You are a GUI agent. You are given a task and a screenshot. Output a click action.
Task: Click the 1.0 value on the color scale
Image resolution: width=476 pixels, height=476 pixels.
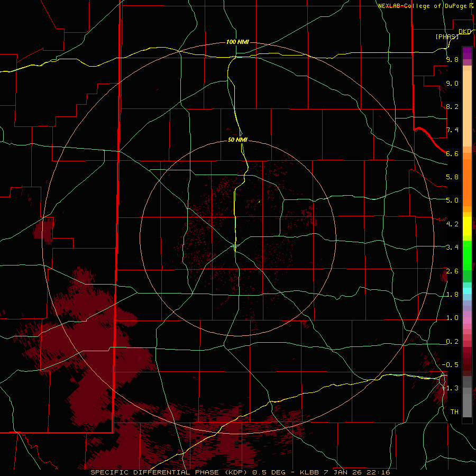pyautogui.click(x=452, y=318)
